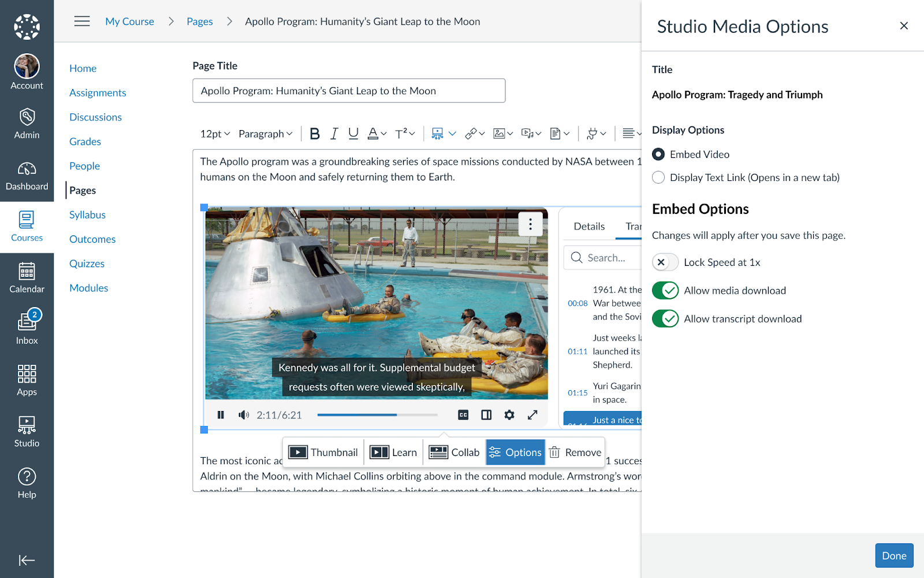924x578 pixels.
Task: Go to the Assignments course link
Action: (98, 92)
